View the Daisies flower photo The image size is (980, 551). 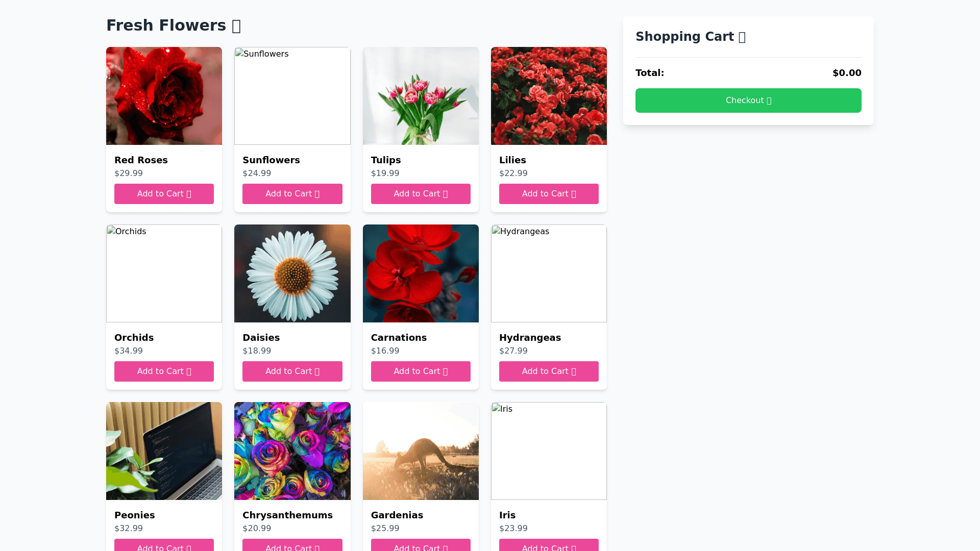coord(292,273)
